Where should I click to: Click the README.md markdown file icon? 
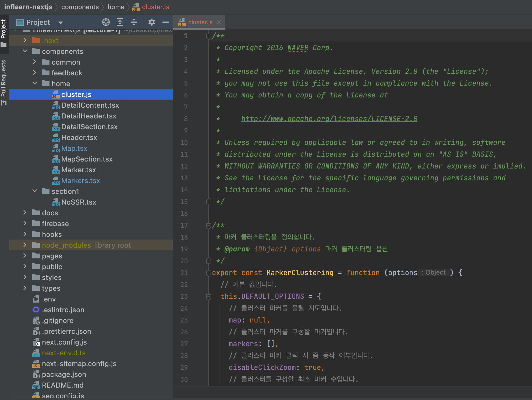pyautogui.click(x=36, y=385)
